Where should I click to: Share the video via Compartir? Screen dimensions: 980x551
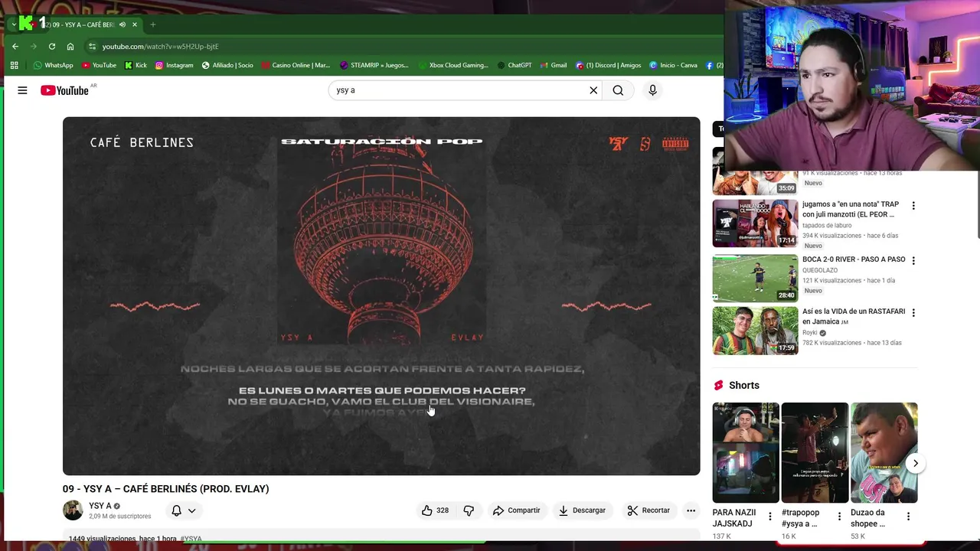[x=517, y=510]
